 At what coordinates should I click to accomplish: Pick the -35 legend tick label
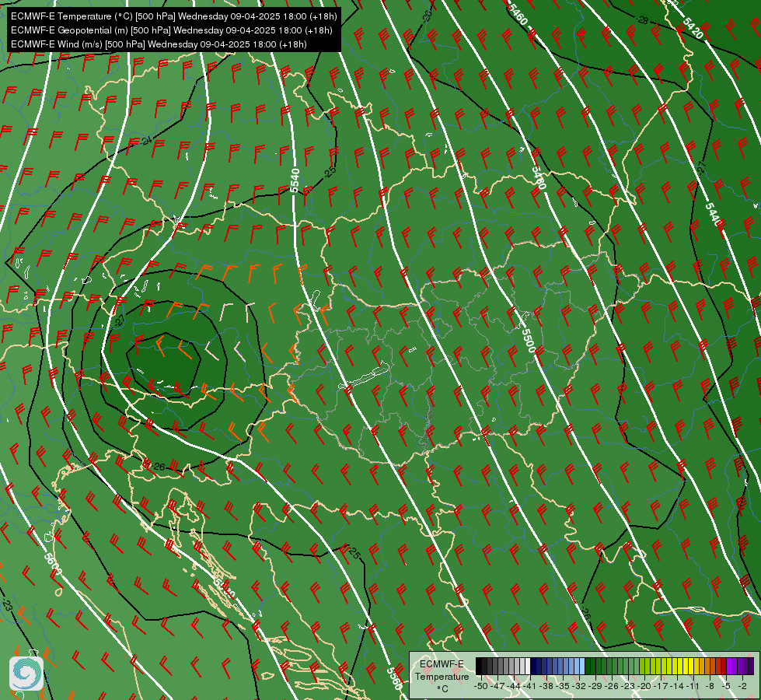563,686
